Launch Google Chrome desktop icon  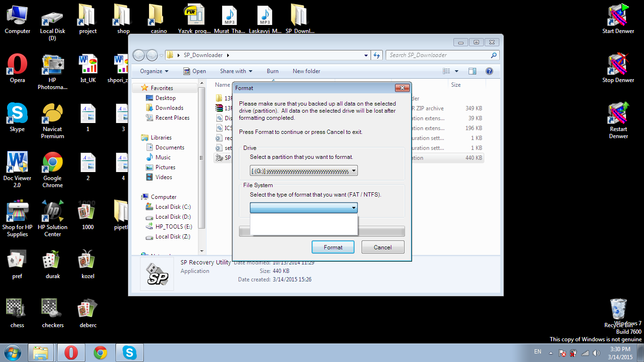pos(52,167)
